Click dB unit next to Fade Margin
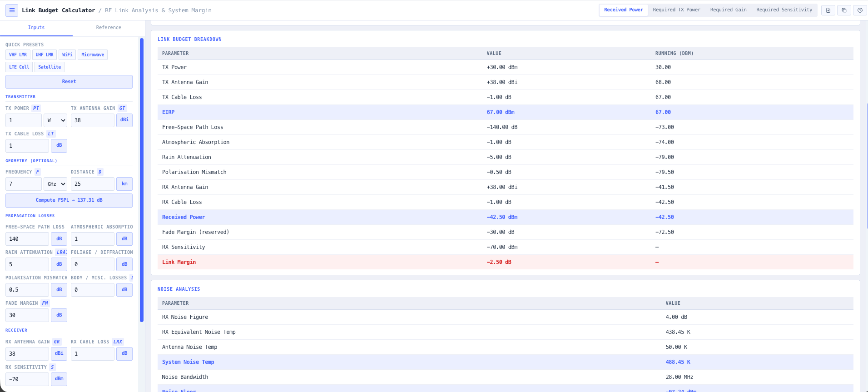This screenshot has height=392, width=868. point(59,315)
